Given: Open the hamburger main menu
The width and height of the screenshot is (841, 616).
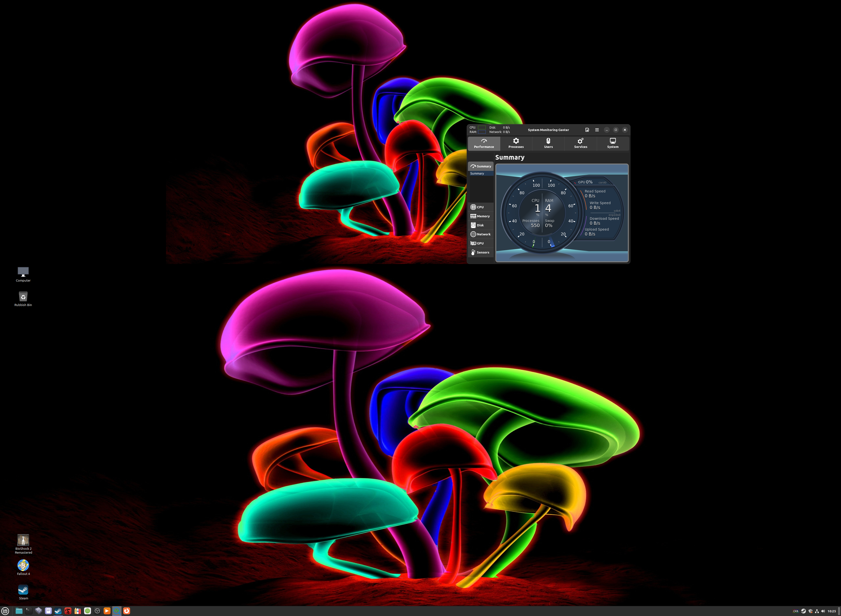Looking at the screenshot, I should pyautogui.click(x=597, y=130).
